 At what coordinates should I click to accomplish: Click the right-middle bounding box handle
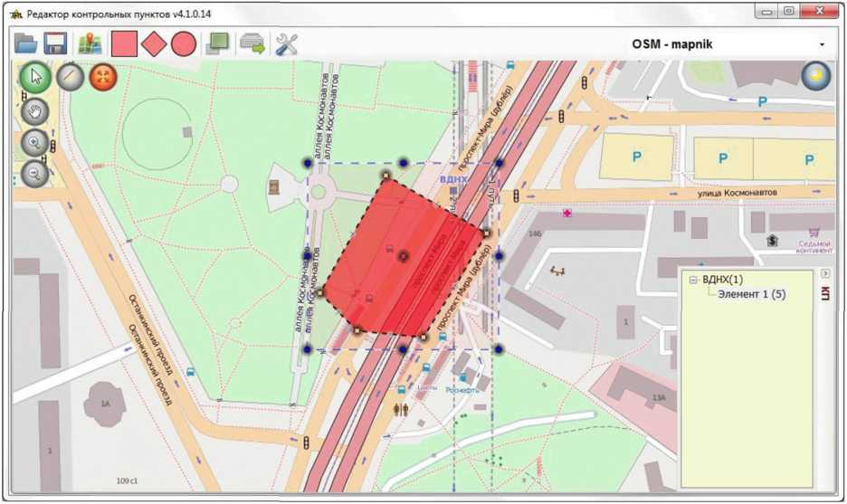(499, 256)
